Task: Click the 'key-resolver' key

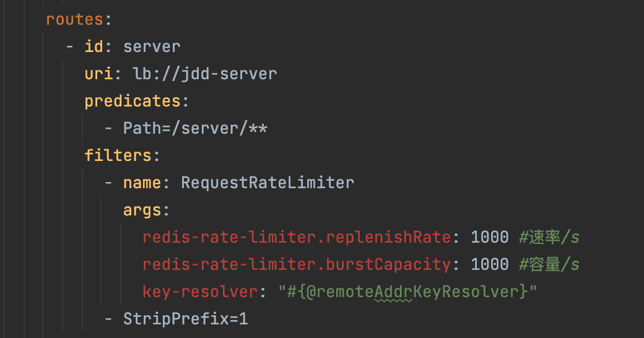Action: [x=200, y=292]
